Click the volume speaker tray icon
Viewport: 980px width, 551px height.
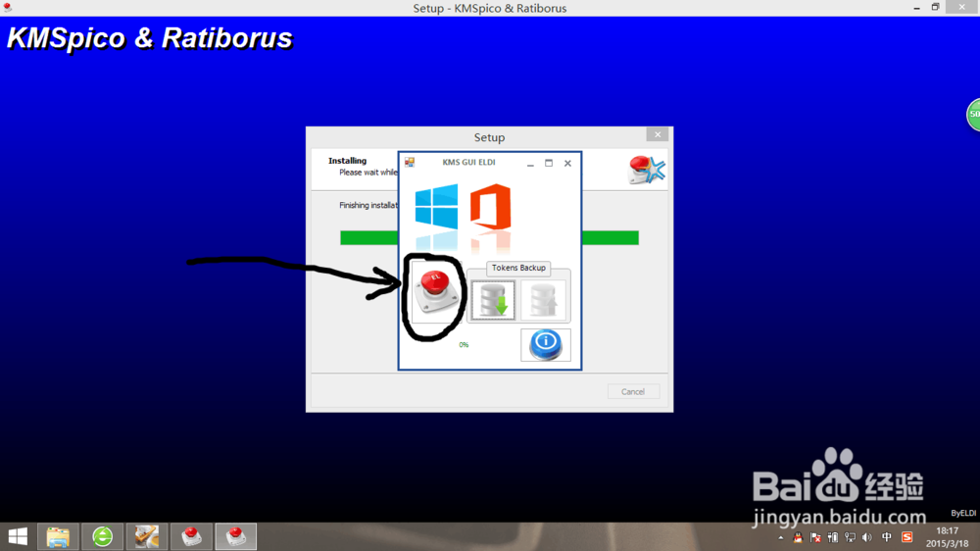[867, 537]
